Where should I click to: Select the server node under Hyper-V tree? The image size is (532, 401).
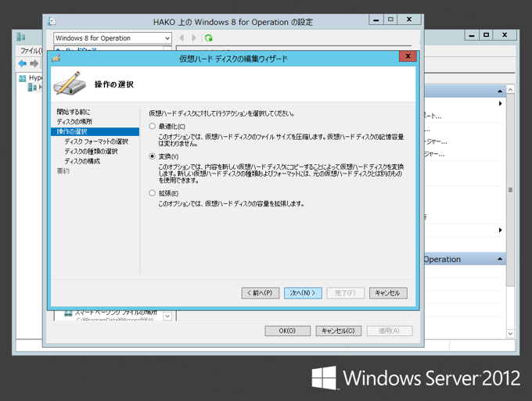[x=34, y=88]
